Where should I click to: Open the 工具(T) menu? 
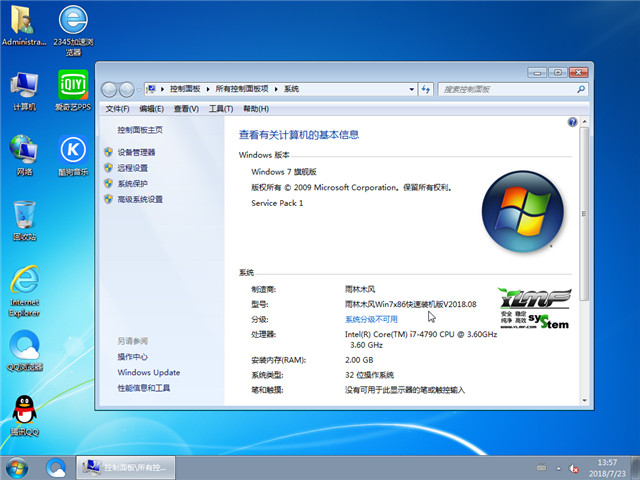pos(221,109)
